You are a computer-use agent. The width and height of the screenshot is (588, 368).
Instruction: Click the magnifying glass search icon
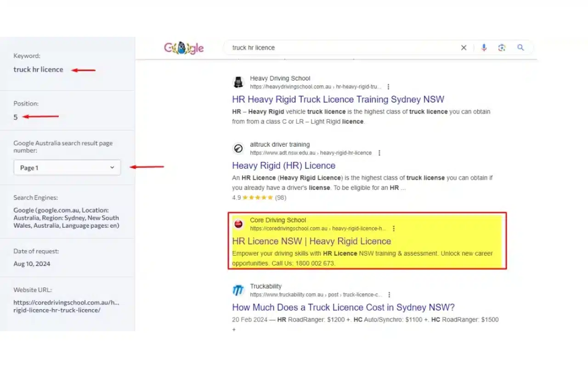click(x=520, y=48)
